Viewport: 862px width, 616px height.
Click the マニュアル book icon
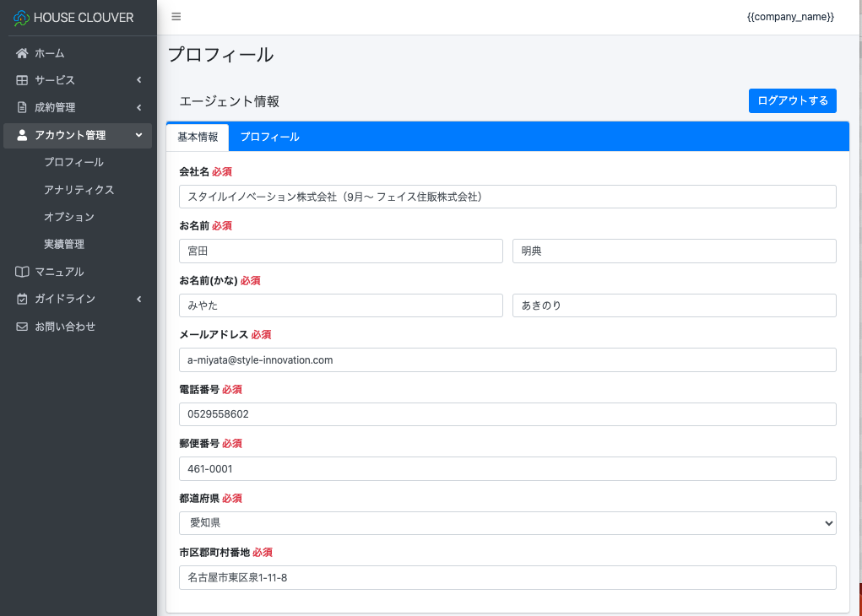pyautogui.click(x=23, y=272)
